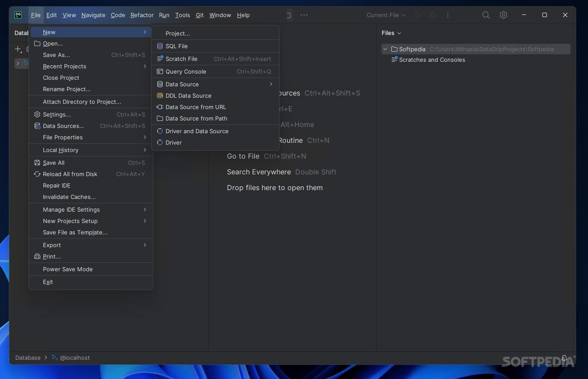588x379 pixels.
Task: Open the Navigate menu
Action: [x=93, y=15]
